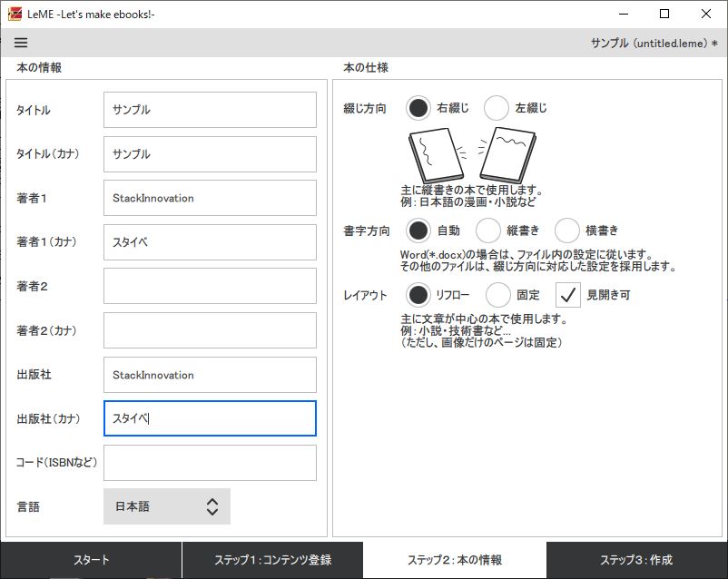Click the 出版社 input field
This screenshot has width=728, height=579.
point(210,375)
